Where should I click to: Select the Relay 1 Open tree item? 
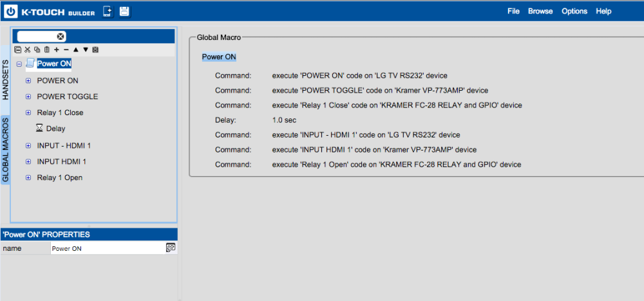[x=59, y=178]
